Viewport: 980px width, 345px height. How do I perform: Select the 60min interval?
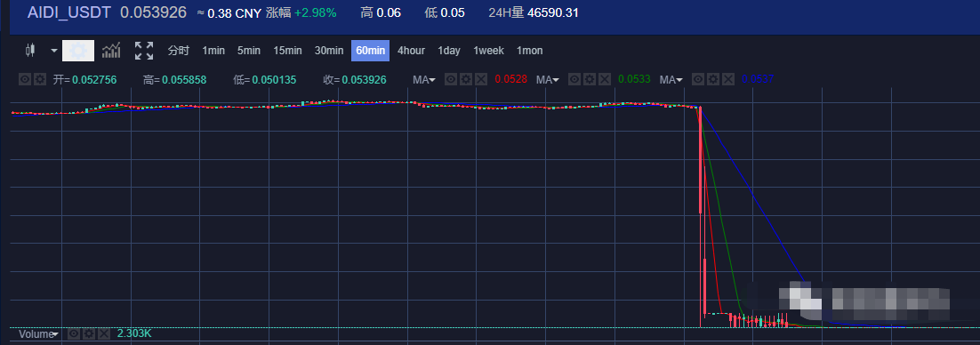pos(370,51)
